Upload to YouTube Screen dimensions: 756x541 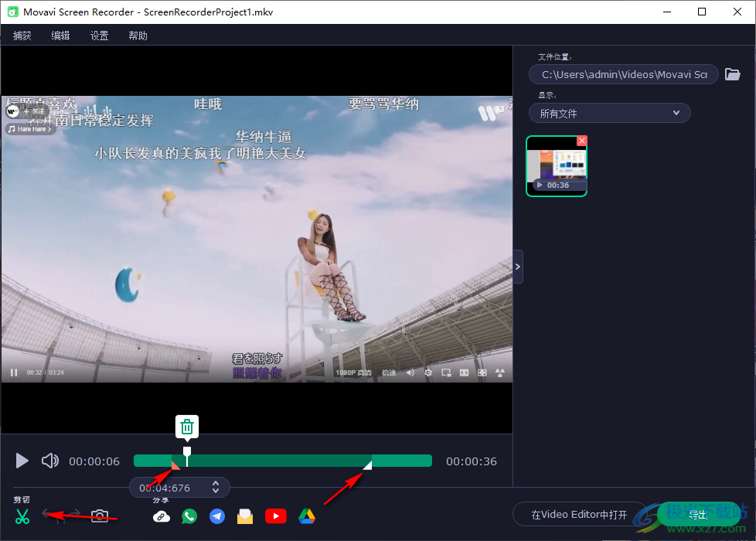point(276,516)
